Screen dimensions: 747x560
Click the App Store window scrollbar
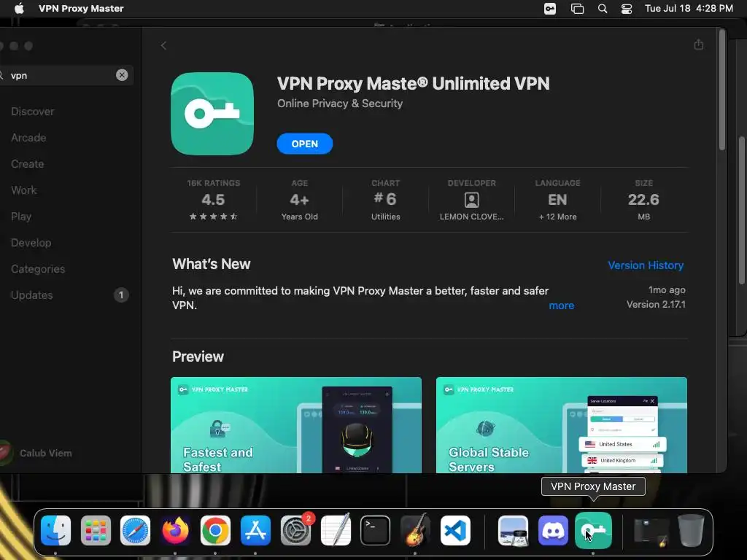[x=722, y=90]
